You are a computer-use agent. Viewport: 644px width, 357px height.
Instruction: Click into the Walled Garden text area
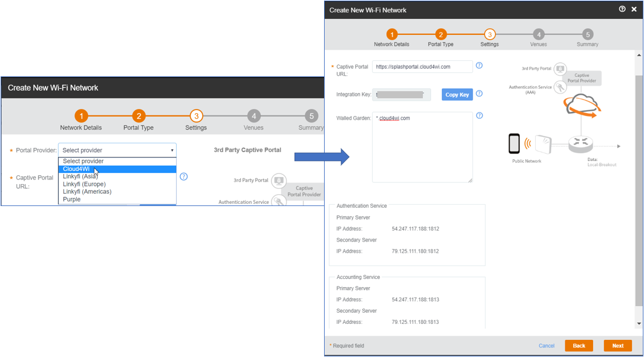(423, 147)
